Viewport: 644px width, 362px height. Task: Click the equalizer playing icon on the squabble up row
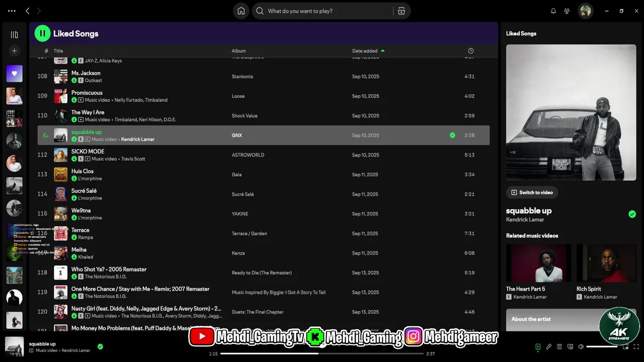[x=45, y=135]
